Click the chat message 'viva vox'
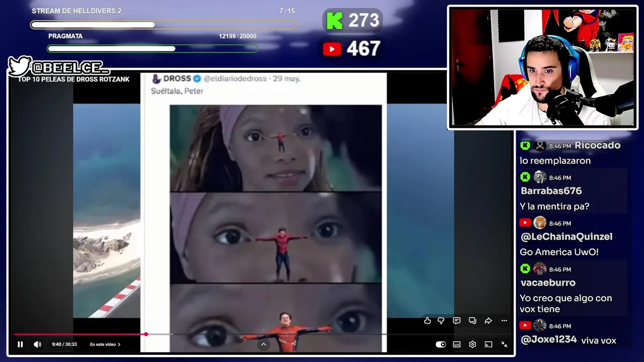Image resolution: width=644 pixels, height=362 pixels. (x=598, y=341)
